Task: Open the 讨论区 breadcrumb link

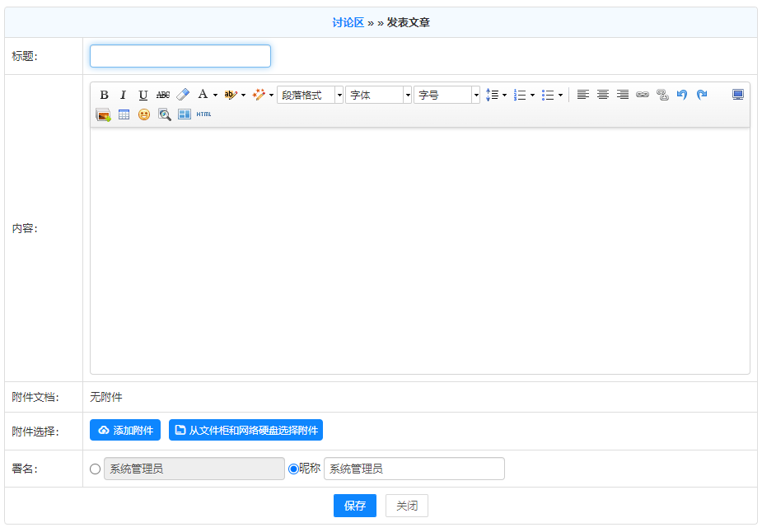Action: 348,22
